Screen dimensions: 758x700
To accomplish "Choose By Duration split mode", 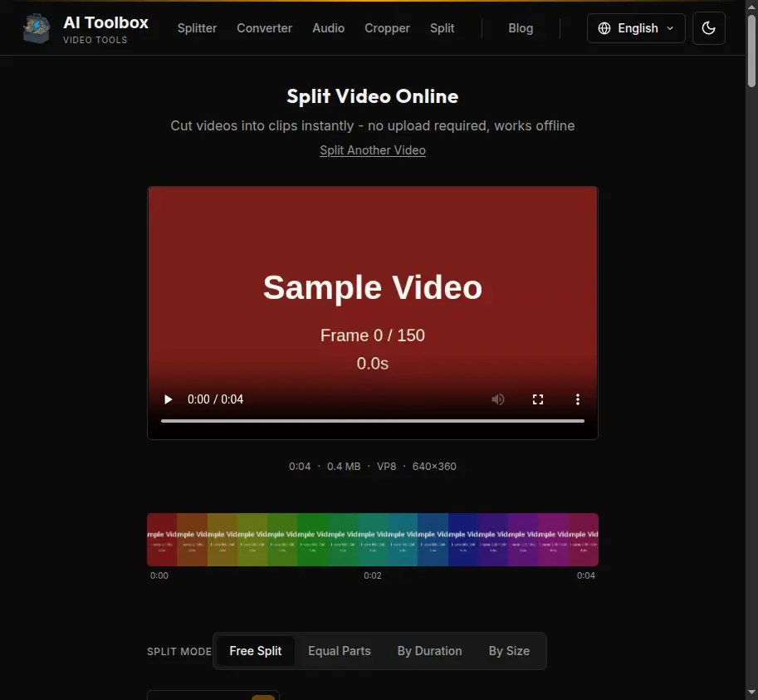I will point(429,651).
